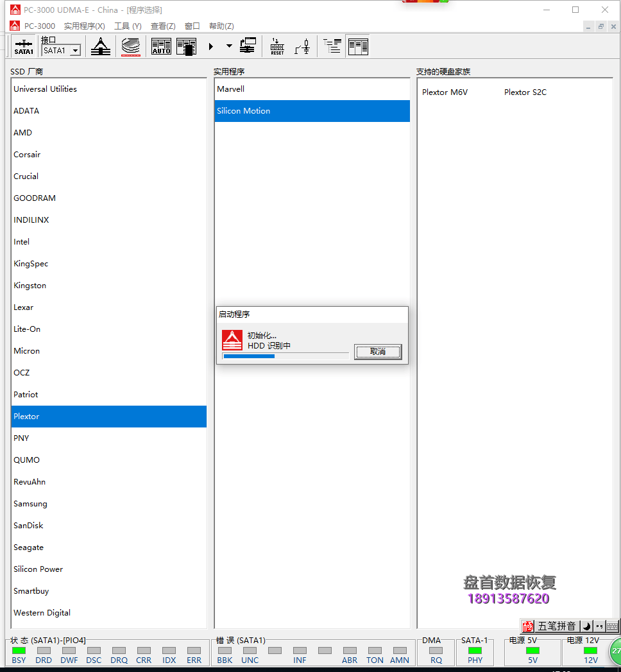This screenshot has width=621, height=672.
Task: Select QUMO vendor entry
Action: coord(109,460)
